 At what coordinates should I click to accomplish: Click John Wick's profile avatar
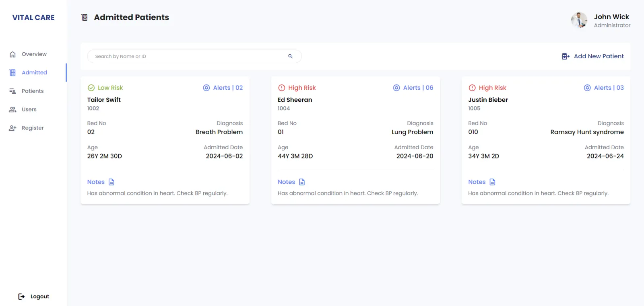click(x=579, y=20)
